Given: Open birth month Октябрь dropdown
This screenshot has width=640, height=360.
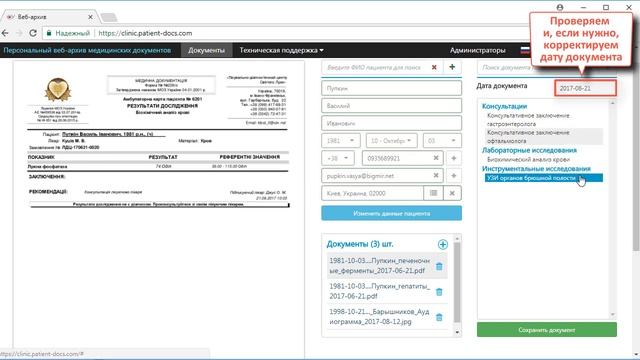Looking at the screenshot, I should point(391,140).
